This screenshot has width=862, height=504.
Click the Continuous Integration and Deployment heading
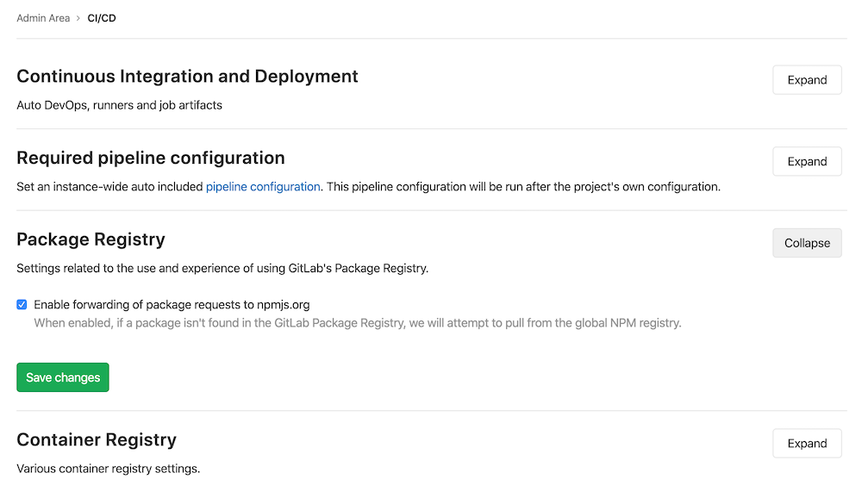coord(187,76)
